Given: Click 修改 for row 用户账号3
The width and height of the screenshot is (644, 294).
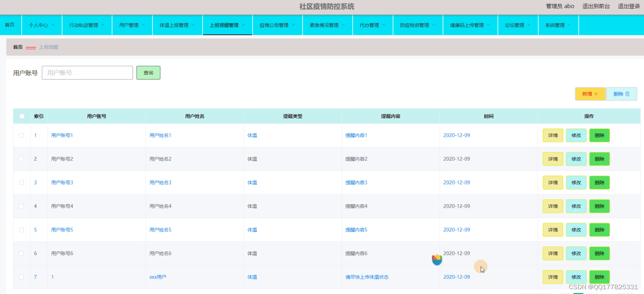Looking at the screenshot, I should coord(576,183).
